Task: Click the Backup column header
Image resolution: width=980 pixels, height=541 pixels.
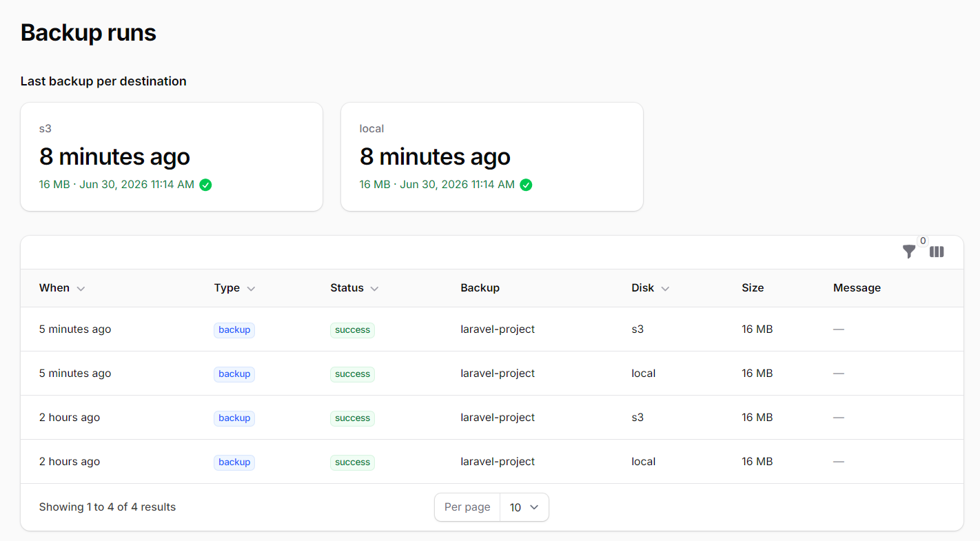Action: point(480,288)
